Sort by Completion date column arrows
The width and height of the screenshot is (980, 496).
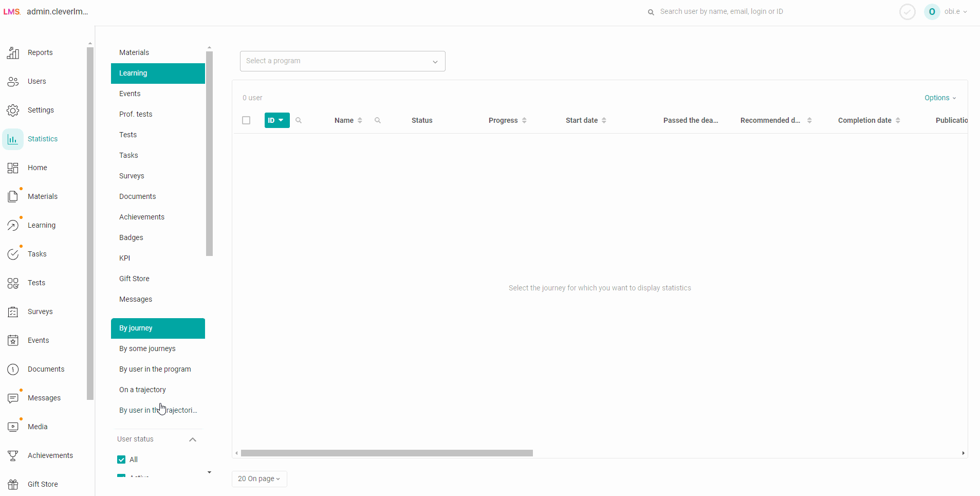click(x=898, y=120)
